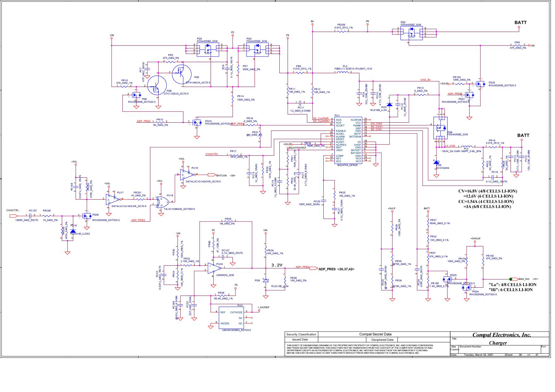Click the DH_CHG net label
The height and width of the screenshot is (392, 555).
click(377, 124)
